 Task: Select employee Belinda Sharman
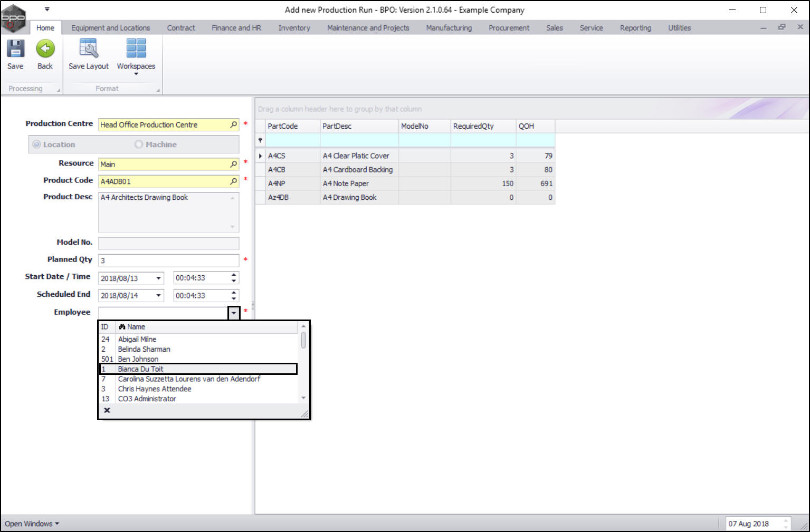pyautogui.click(x=198, y=349)
